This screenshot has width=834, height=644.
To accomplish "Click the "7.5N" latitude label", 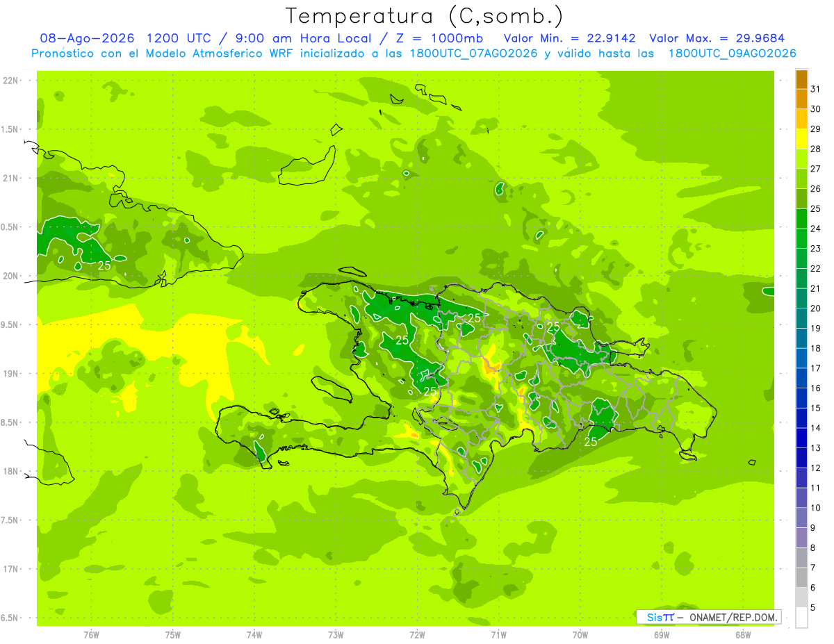I will click(x=10, y=520).
